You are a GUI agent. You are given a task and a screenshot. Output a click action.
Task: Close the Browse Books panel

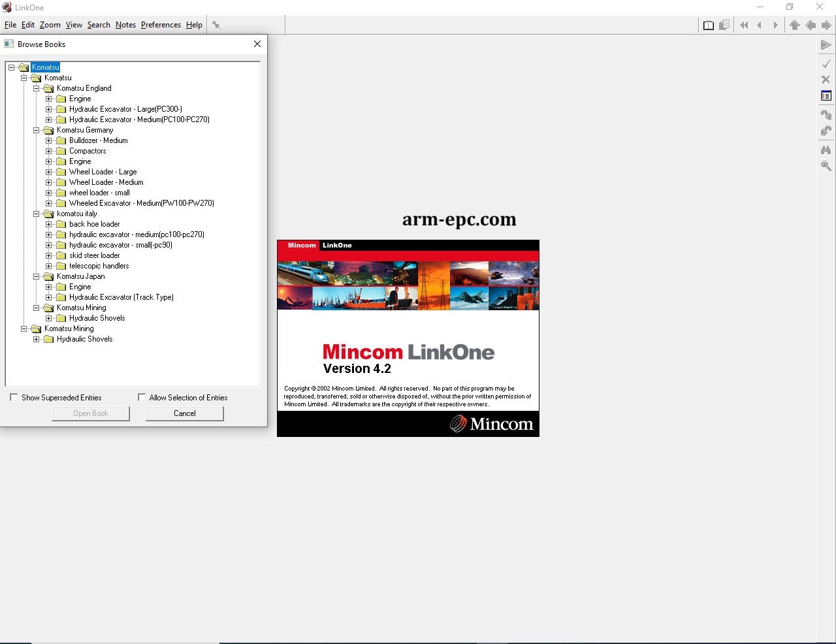(x=257, y=44)
